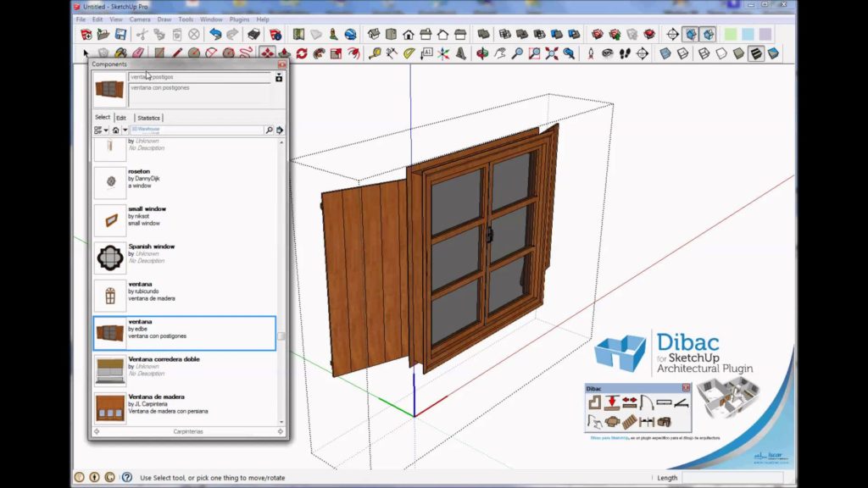Click the Zoom Extents icon
Screen dimensions: 868x488
pyautogui.click(x=551, y=53)
